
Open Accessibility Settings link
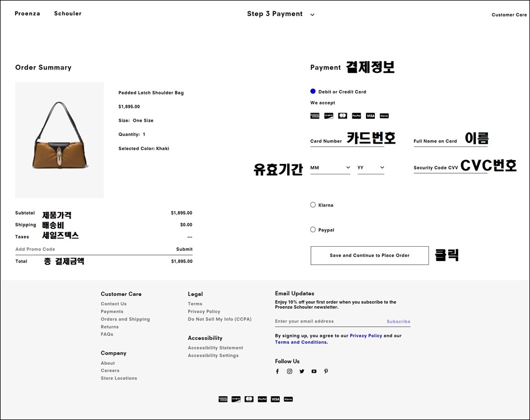213,355
